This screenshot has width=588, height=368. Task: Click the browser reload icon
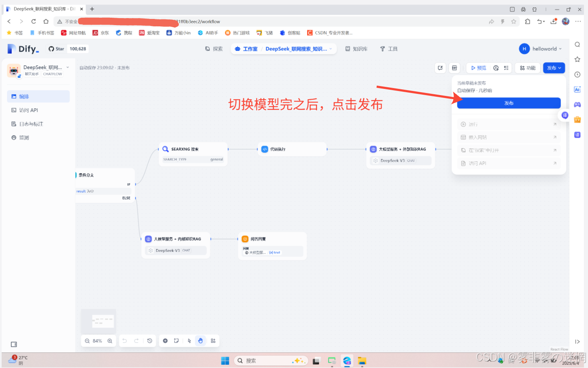click(34, 21)
